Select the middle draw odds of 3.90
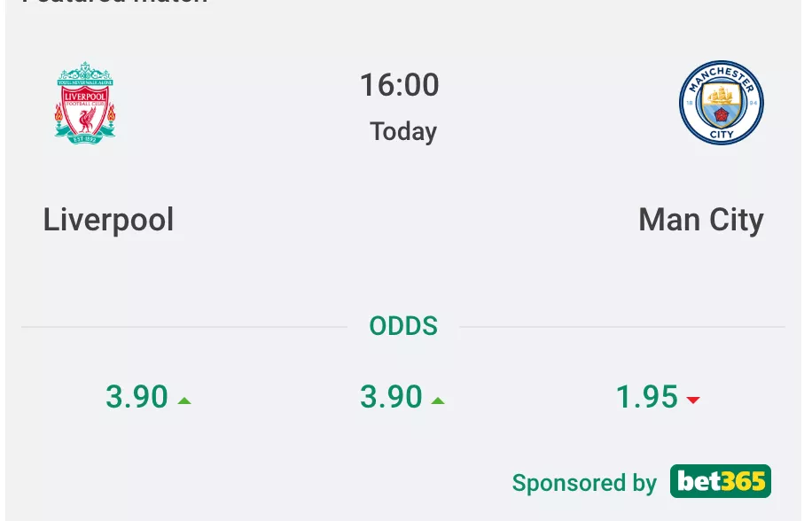Image resolution: width=812 pixels, height=521 pixels. 391,397
